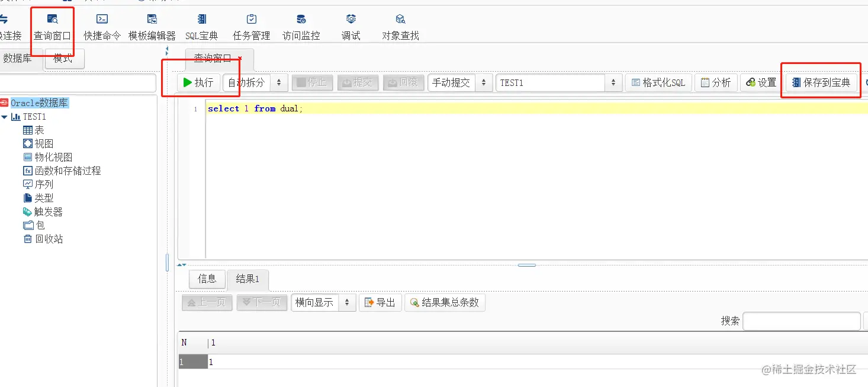Select the 查询窗口 editor tab

point(213,59)
